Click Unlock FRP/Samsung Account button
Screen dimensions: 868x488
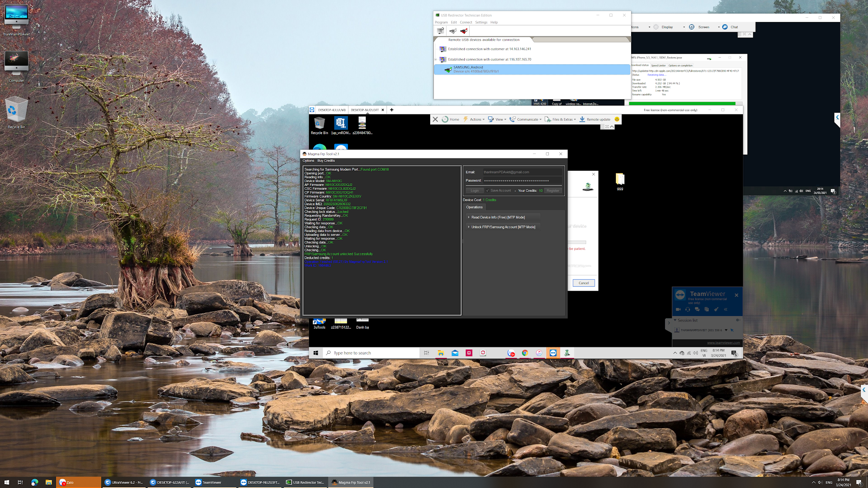tap(503, 227)
